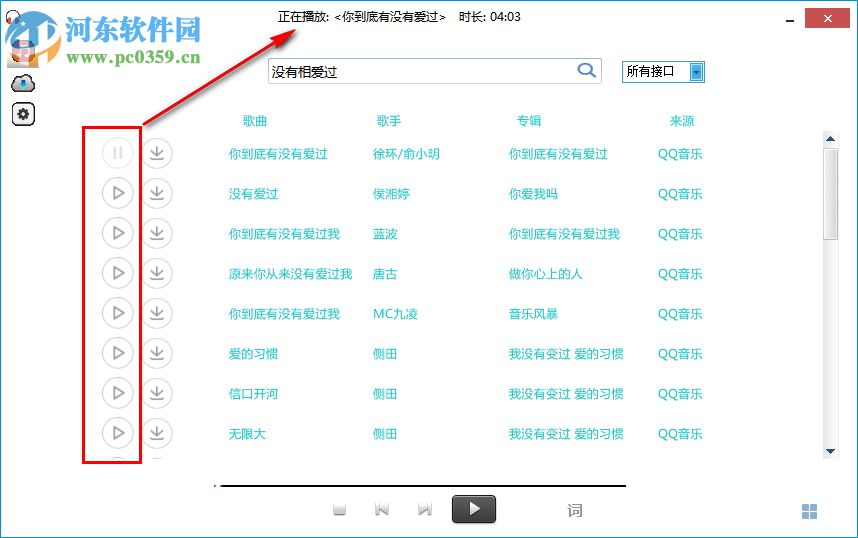Screen dimensions: 858x538
Task: Click album name 做你心上的人
Action: pyautogui.click(x=546, y=274)
